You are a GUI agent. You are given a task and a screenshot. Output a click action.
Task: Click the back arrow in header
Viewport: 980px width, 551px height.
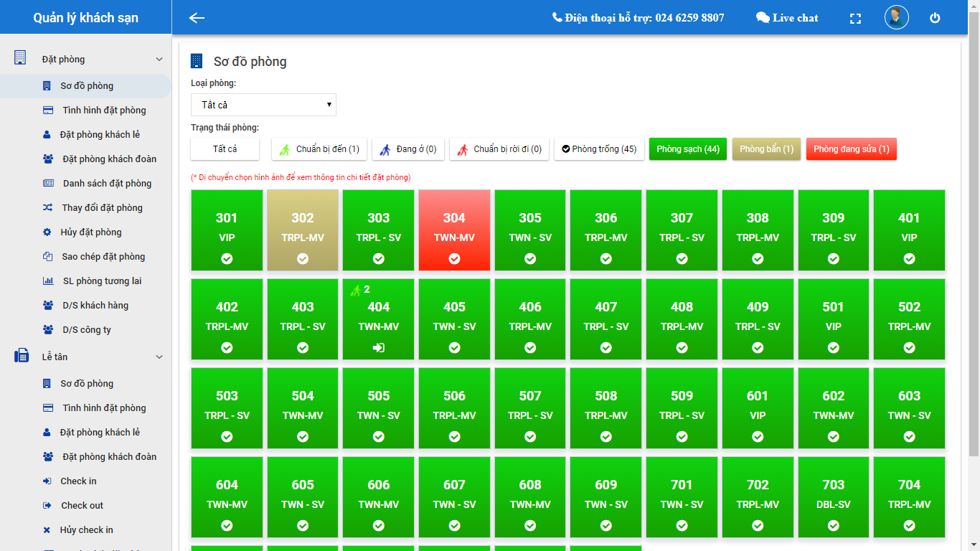coord(197,18)
